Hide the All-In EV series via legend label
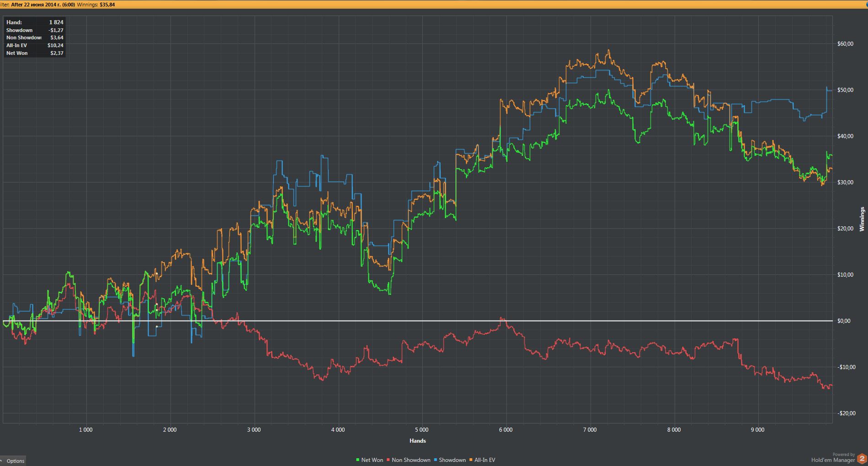This screenshot has width=868, height=466. (x=485, y=460)
